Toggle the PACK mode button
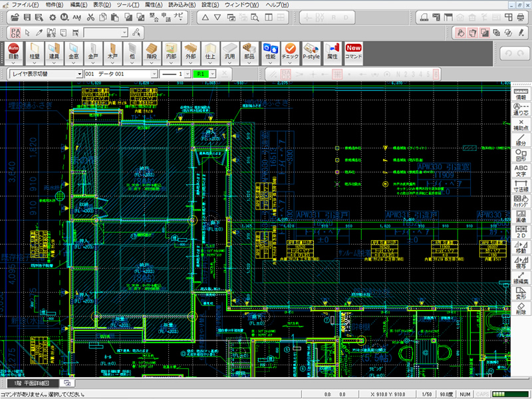This screenshot has width=532, height=399. click(x=15, y=33)
